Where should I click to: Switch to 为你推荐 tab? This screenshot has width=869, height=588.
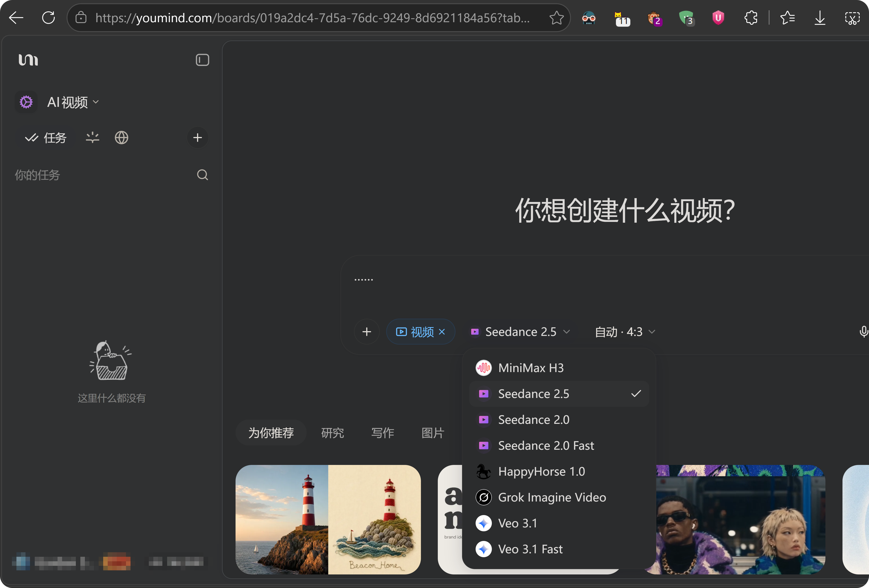click(271, 432)
